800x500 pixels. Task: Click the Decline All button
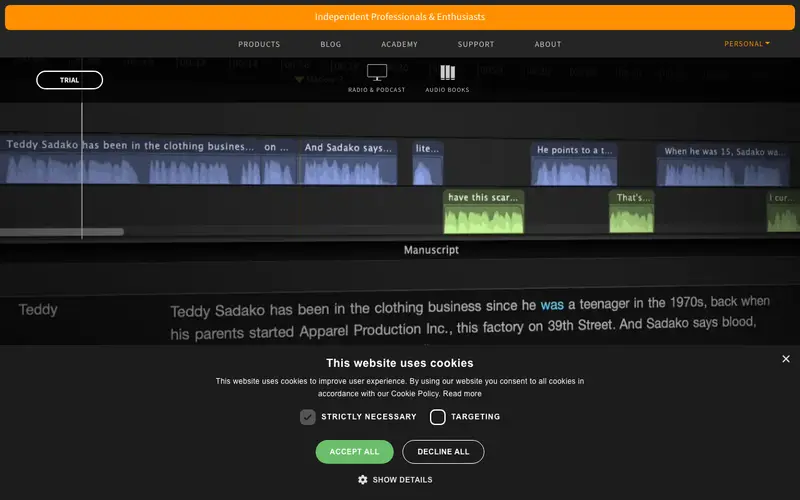pyautogui.click(x=443, y=452)
